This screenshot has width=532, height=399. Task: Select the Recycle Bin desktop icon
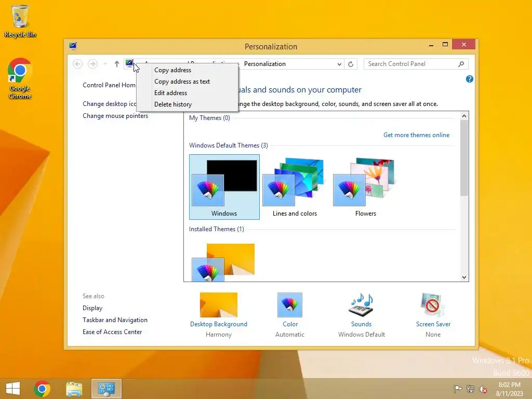[x=20, y=21]
